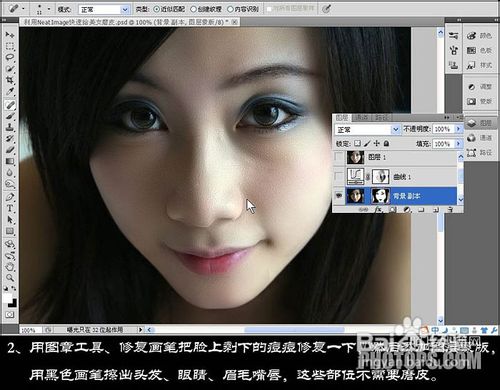Select the Brush tool

tap(10, 116)
